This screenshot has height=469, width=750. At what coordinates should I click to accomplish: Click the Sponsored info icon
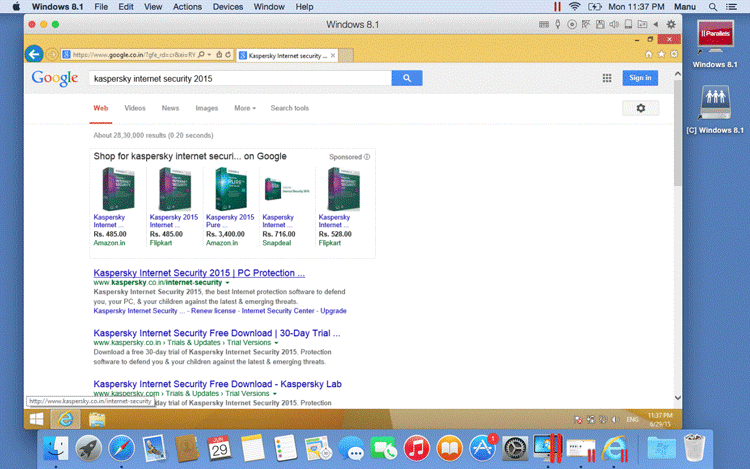(367, 157)
